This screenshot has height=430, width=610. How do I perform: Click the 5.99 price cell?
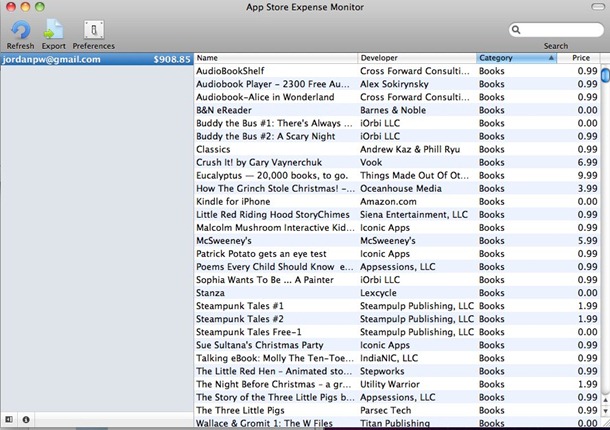(x=587, y=241)
